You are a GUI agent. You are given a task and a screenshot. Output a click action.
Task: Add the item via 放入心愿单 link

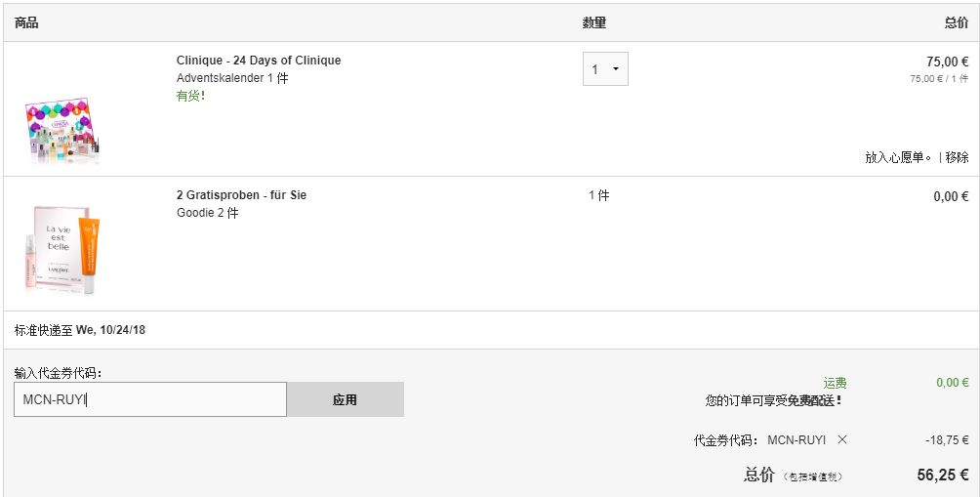(898, 157)
